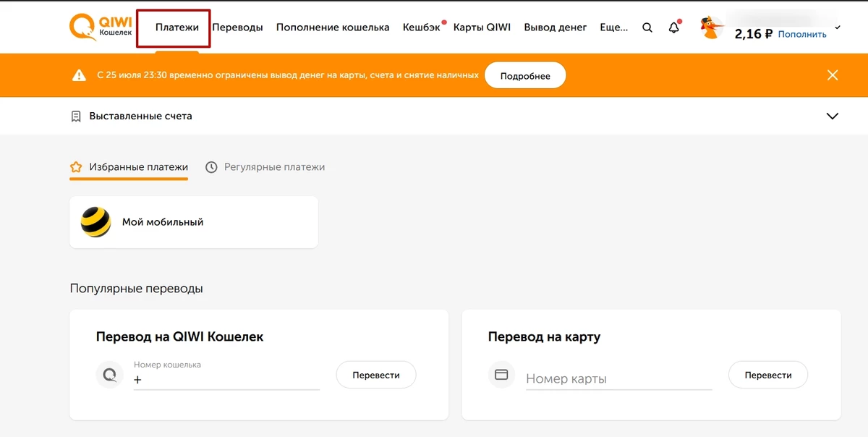Screen dimensions: 868x437
Task: Open the Платежи menu item
Action: pos(177,27)
